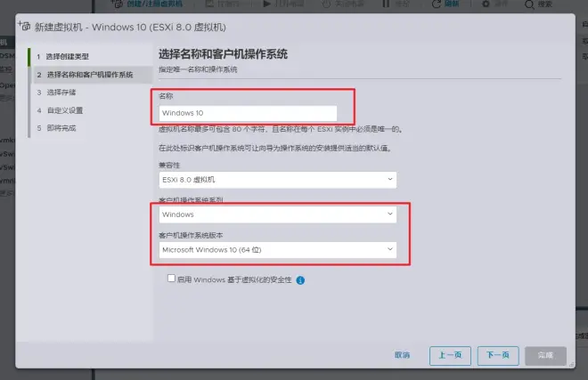Select step 2 选择名称和客户机操作系统
588x380 pixels.
pyautogui.click(x=91, y=75)
